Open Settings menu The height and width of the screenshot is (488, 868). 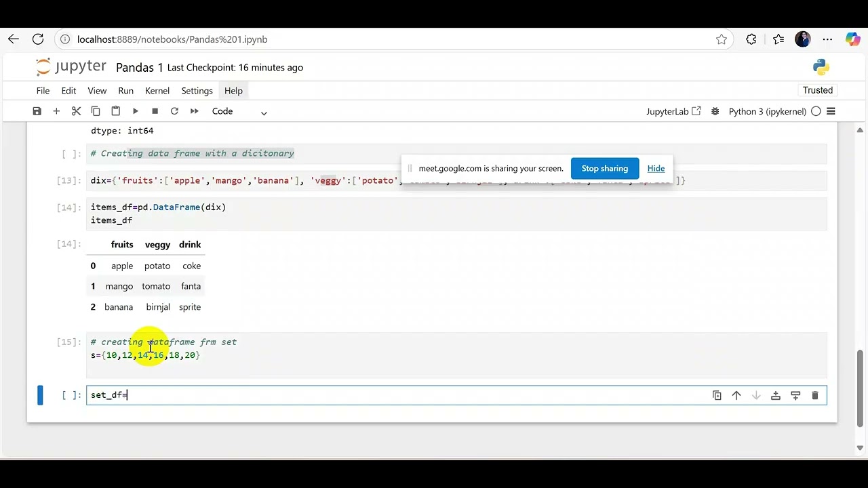(x=197, y=90)
